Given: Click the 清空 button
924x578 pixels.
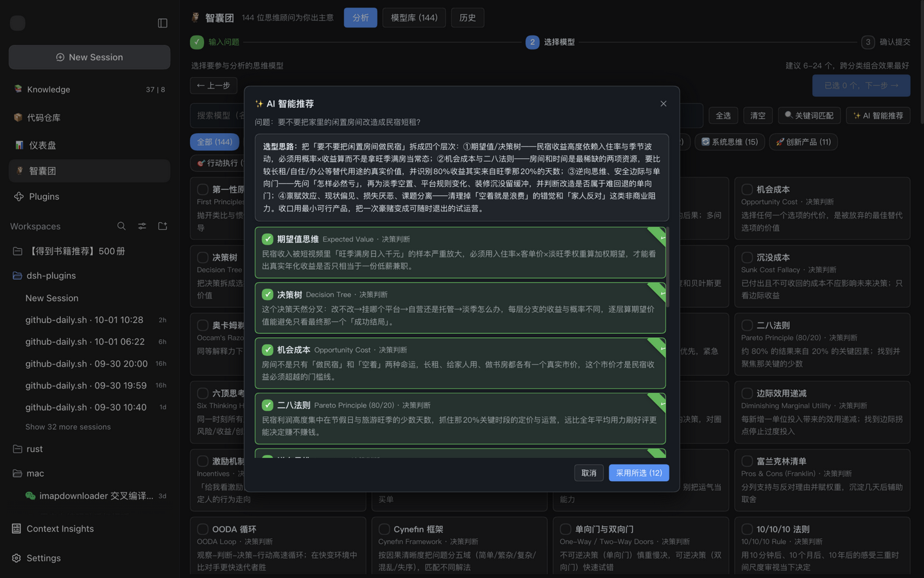Looking at the screenshot, I should pyautogui.click(x=758, y=116).
